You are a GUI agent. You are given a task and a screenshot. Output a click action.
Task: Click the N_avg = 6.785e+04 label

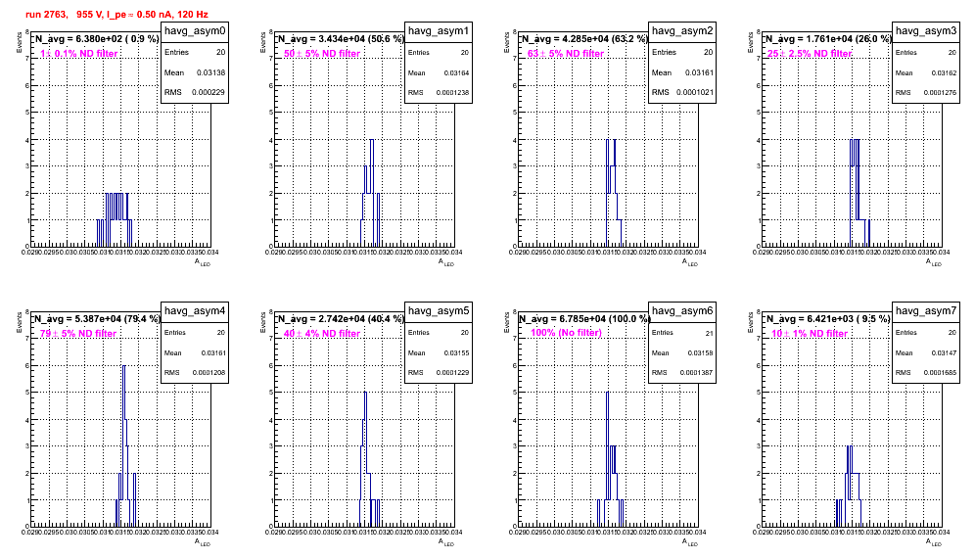[583, 318]
